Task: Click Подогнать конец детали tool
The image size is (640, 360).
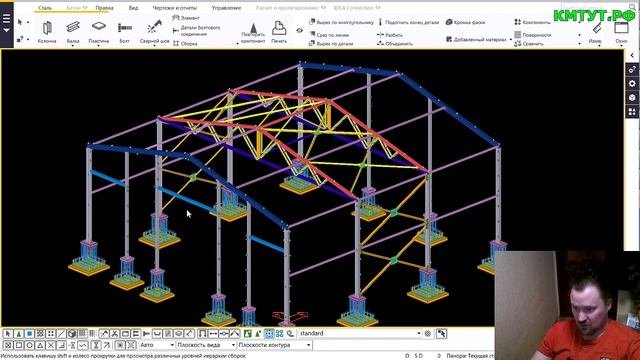Action: 409,22
